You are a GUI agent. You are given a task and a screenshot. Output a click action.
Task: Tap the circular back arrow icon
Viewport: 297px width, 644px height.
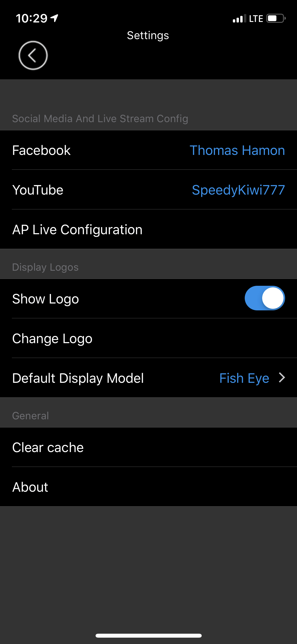(33, 56)
